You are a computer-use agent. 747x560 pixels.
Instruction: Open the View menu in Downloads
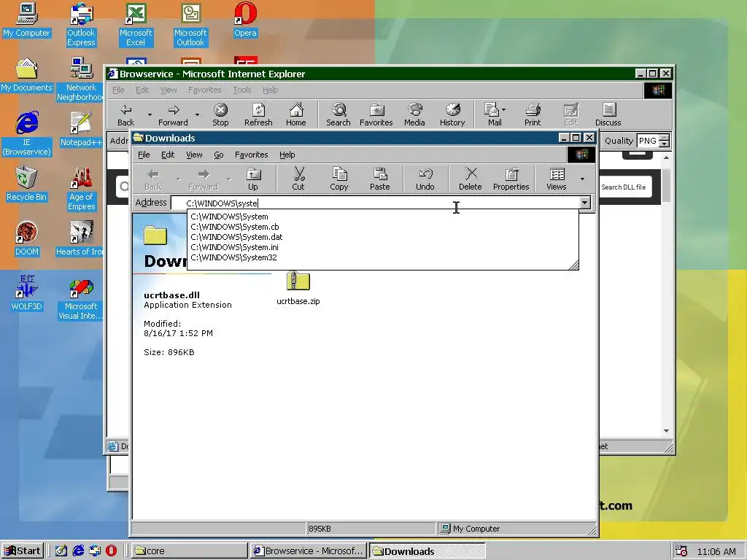[194, 155]
